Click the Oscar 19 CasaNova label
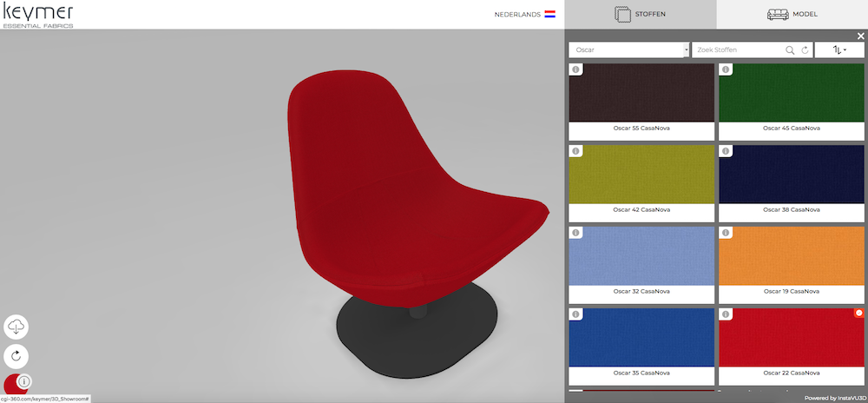This screenshot has width=868, height=403. [x=792, y=291]
